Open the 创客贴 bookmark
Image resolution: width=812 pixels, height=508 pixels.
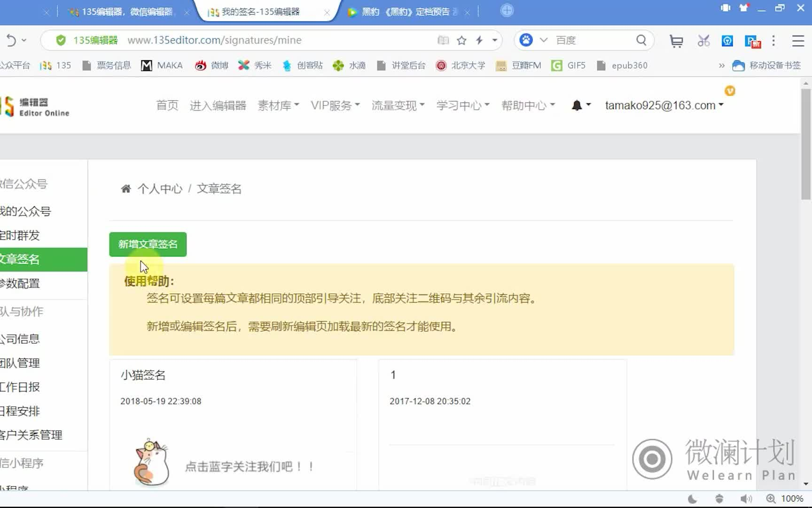(302, 65)
